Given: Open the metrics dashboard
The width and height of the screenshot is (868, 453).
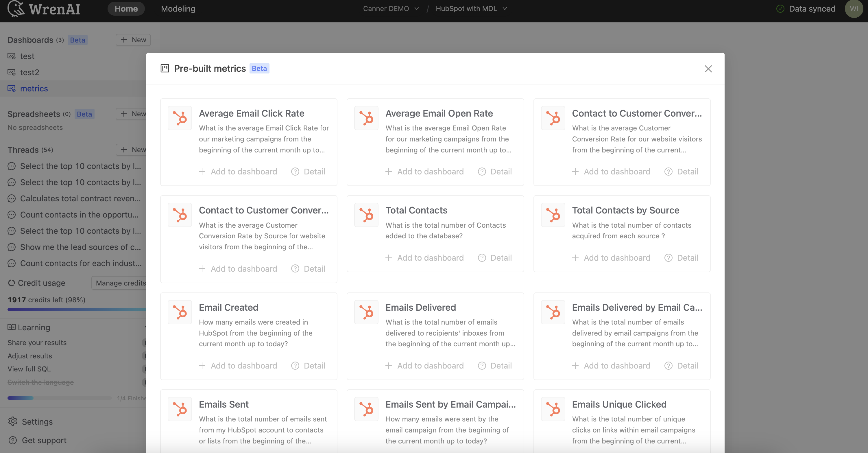Looking at the screenshot, I should tap(34, 88).
